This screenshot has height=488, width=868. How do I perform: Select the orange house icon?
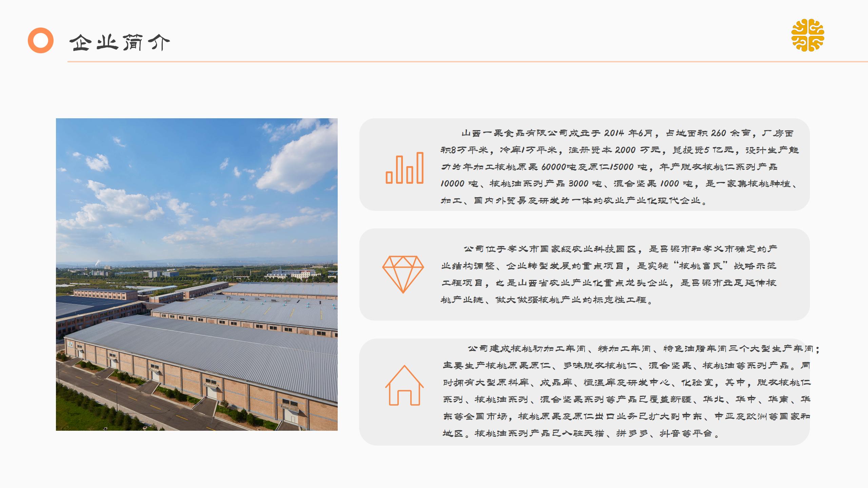404,385
